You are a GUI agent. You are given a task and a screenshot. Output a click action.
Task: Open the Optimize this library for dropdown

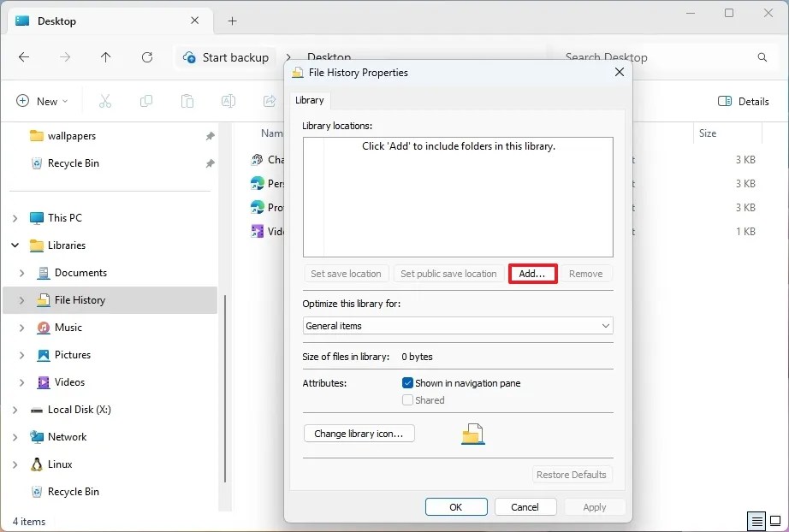coord(606,326)
